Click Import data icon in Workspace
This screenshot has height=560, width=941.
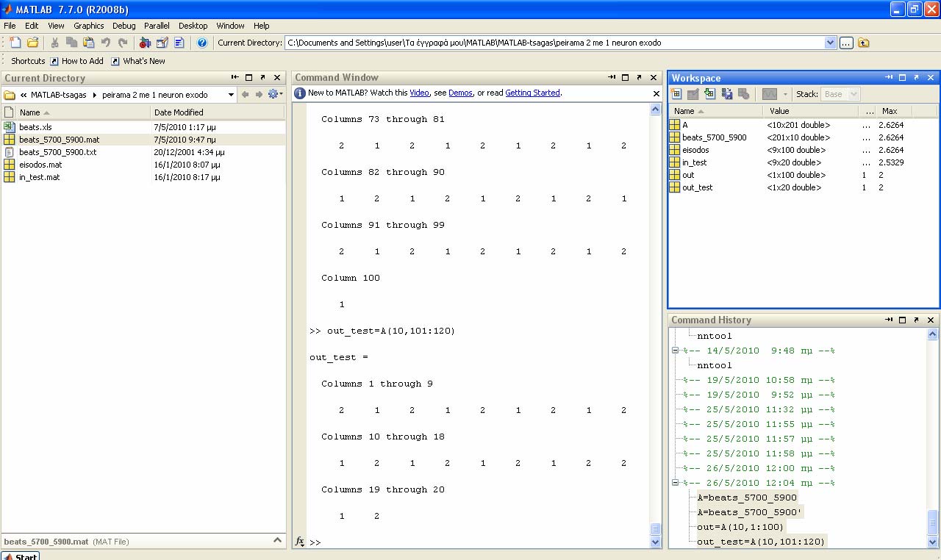pyautogui.click(x=709, y=94)
